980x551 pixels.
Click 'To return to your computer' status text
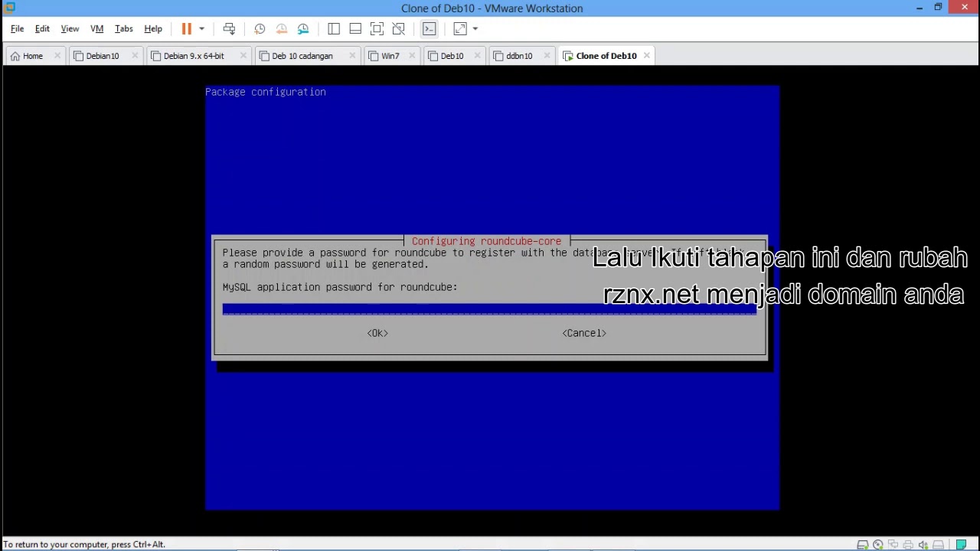tap(84, 545)
